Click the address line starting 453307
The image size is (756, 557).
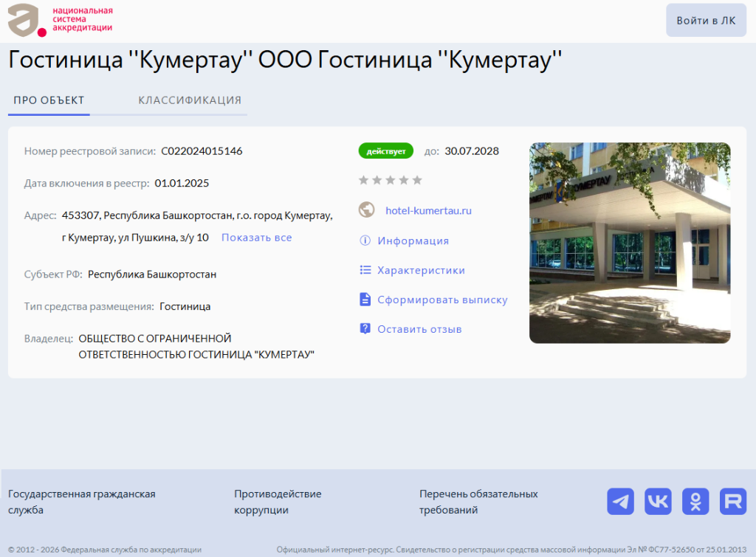coord(197,215)
